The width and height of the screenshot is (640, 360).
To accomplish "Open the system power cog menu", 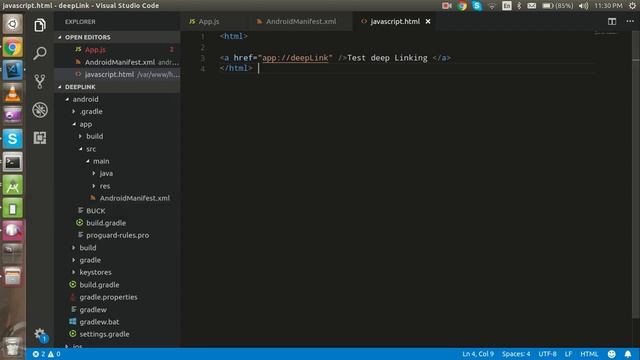I will click(632, 6).
